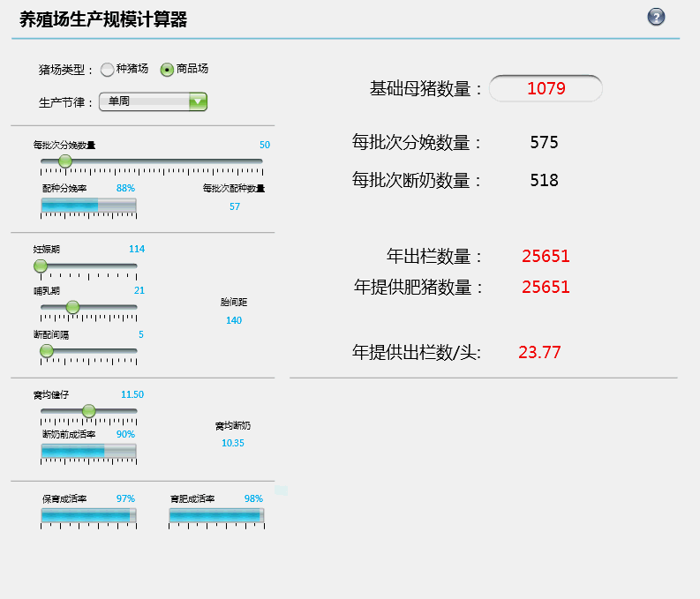The height and width of the screenshot is (599, 700).
Task: Click the 每批次断奶数量 result 518
Action: (x=544, y=180)
